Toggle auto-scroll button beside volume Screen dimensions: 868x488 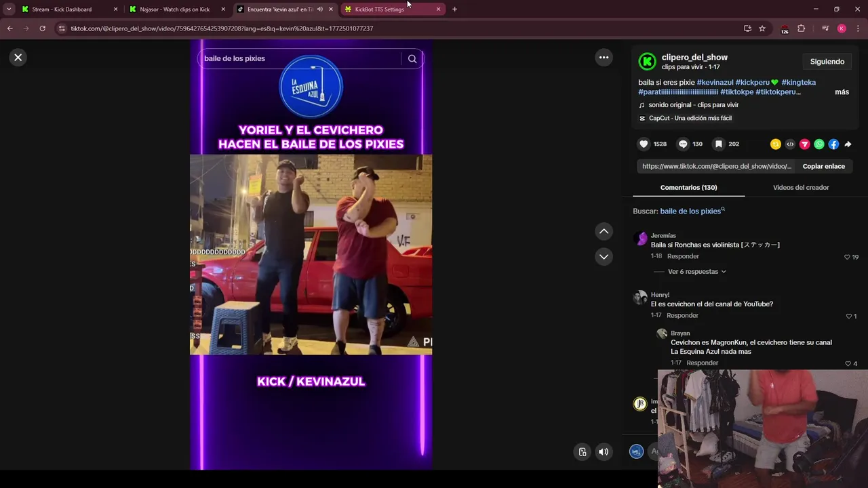pos(583,452)
